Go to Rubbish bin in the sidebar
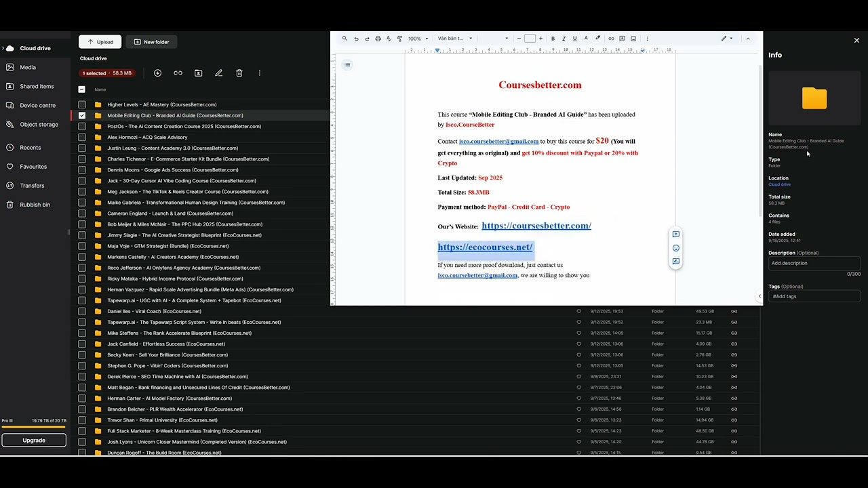This screenshot has height=488, width=868. (x=35, y=205)
